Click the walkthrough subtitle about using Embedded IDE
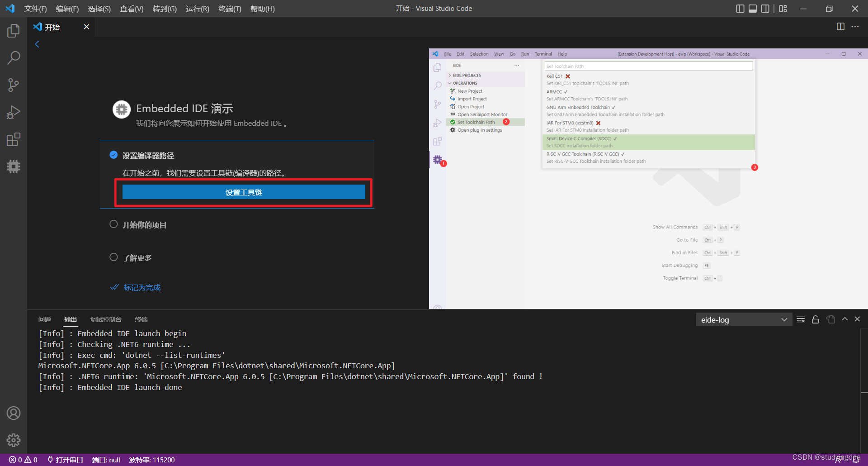868x466 pixels. [212, 123]
